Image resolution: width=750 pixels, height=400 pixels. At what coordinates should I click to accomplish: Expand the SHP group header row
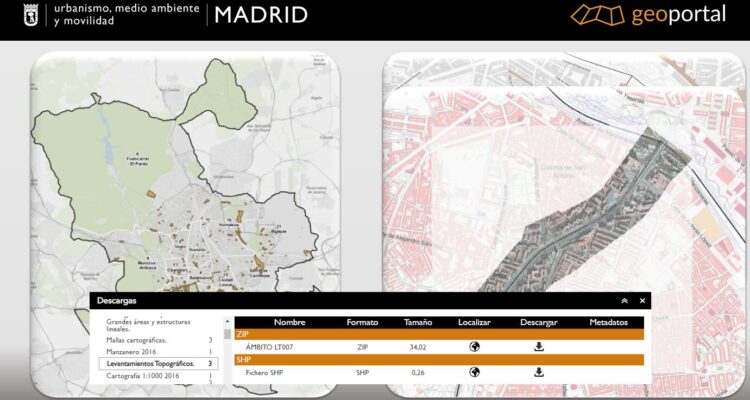coord(442,359)
